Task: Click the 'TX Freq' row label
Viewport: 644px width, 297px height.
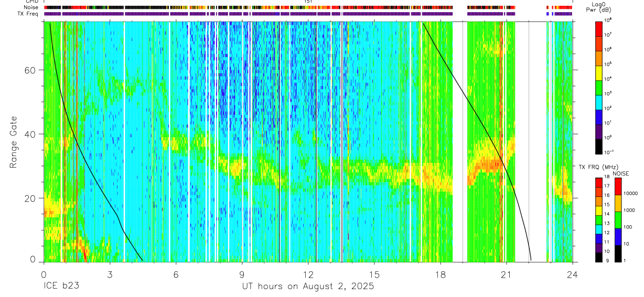Action: pos(27,14)
